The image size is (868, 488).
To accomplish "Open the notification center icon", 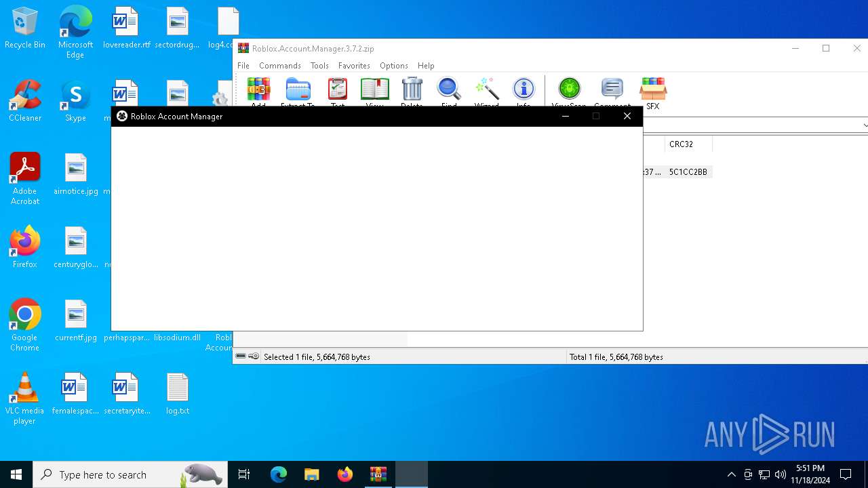I will pos(846,474).
